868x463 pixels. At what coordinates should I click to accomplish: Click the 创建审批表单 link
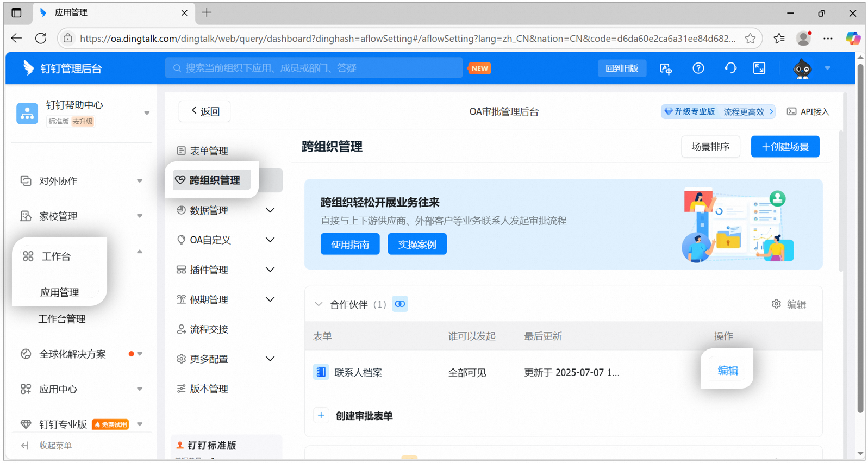coord(364,416)
